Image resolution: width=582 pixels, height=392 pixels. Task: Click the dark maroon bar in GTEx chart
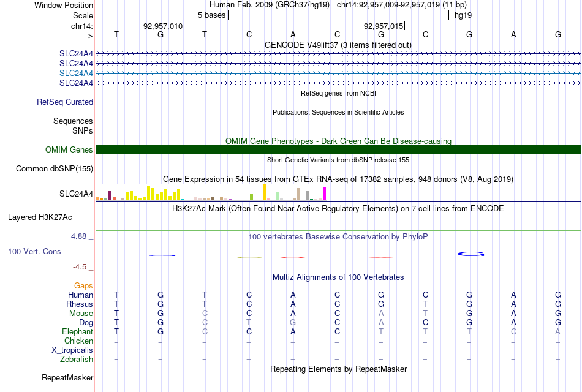coord(110,195)
